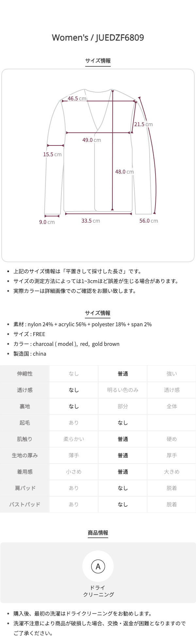Viewport: 196px width, 644px height.
Task: Select the サイズ情報 heading above the cardigan diagram
Action: point(98,61)
